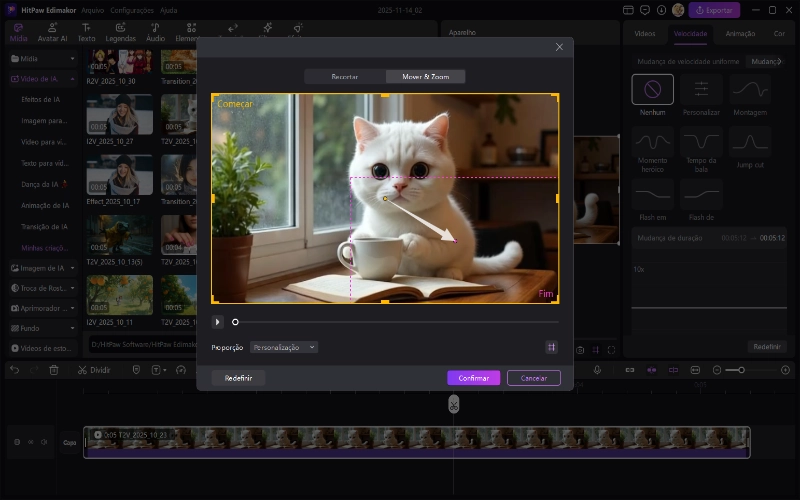The image size is (800, 500).
Task: Select the Jump out speed preset
Action: coord(749,143)
